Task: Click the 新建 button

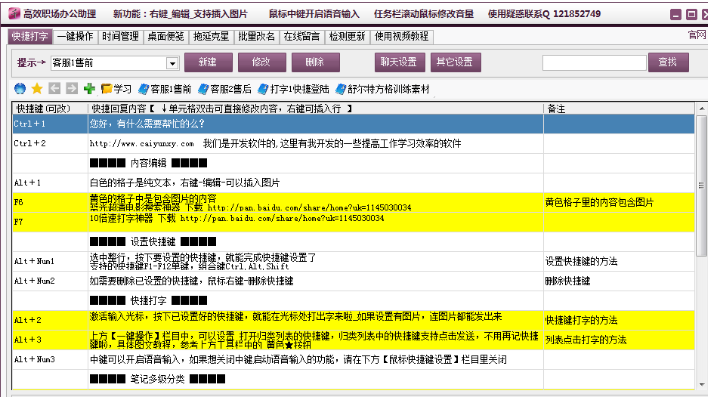Action: click(208, 62)
